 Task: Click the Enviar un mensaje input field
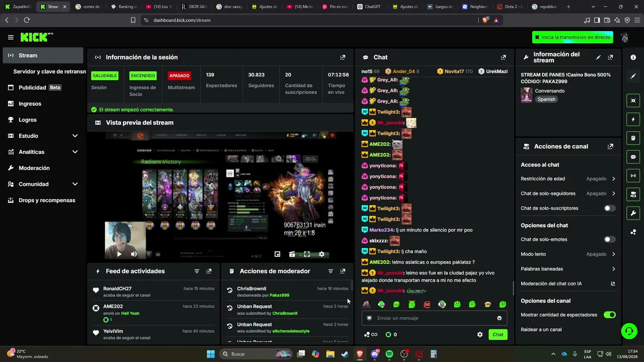pyautogui.click(x=434, y=318)
